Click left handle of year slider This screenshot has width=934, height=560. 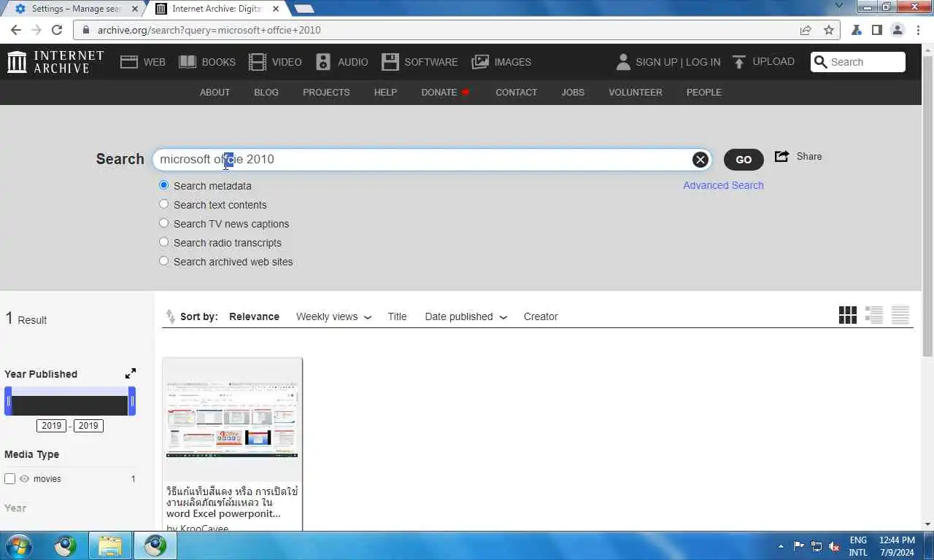pyautogui.click(x=9, y=402)
